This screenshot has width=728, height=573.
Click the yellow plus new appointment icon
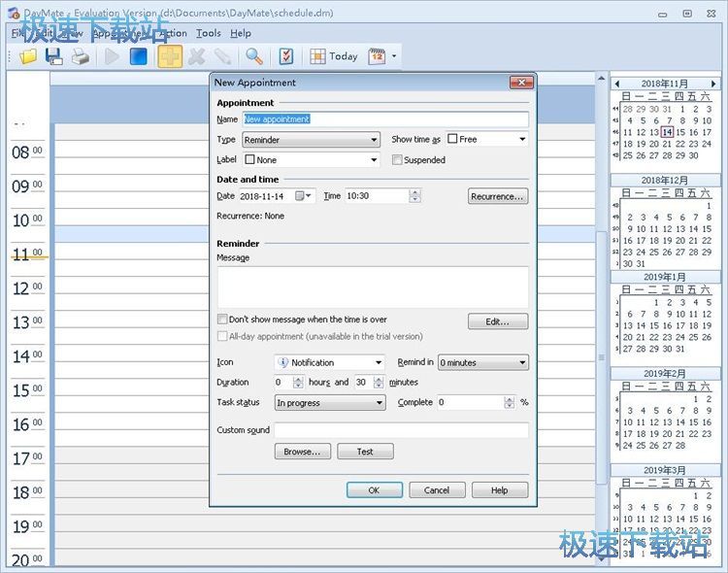(170, 56)
